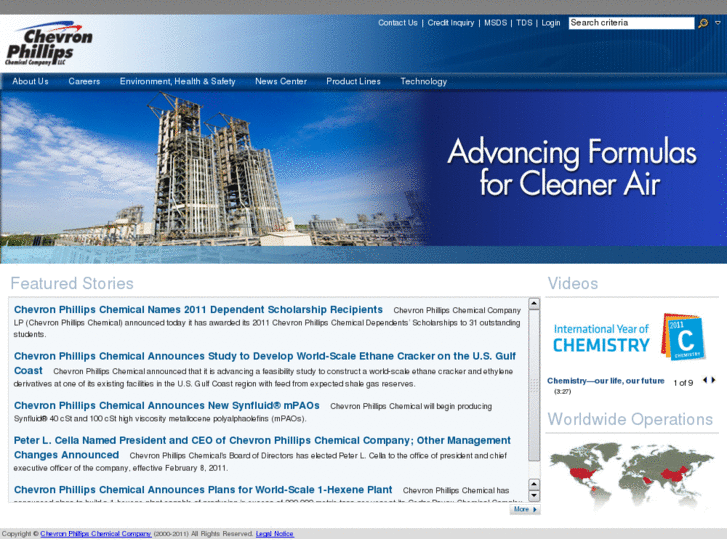The image size is (727, 545).
Task: Open the World-Scale 1-Hexene Plant story
Action: click(x=203, y=490)
